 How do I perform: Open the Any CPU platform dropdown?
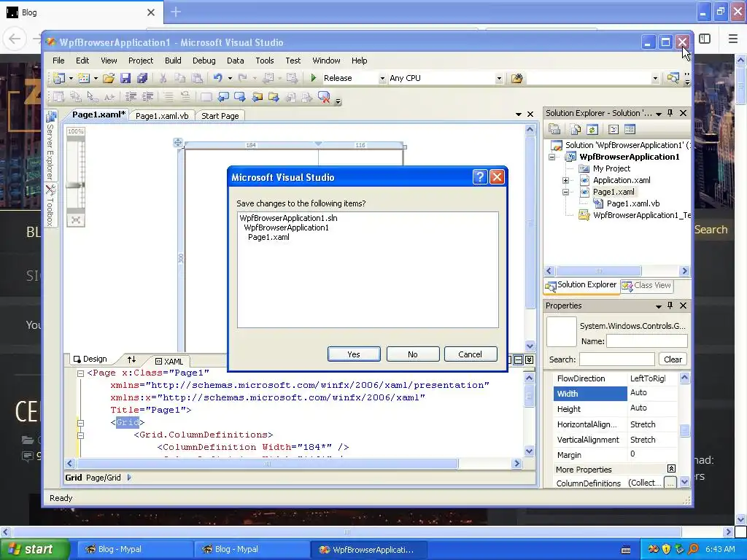coord(499,79)
